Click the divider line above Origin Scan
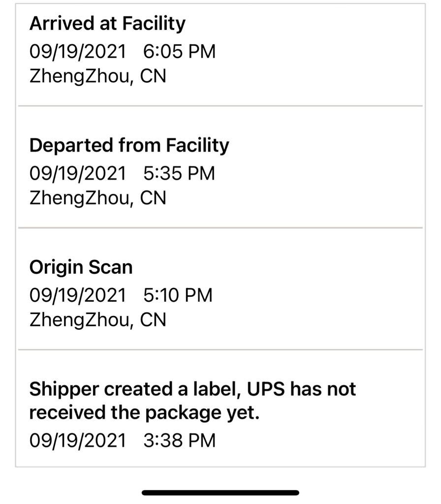441x504 pixels. point(220,228)
